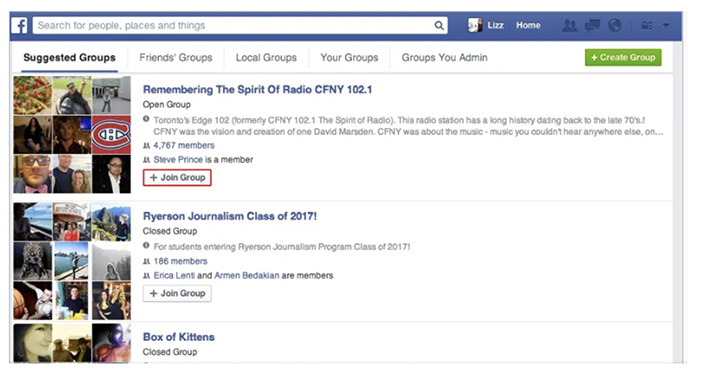Focus the search for people, places and things field
706x380 pixels.
click(240, 26)
